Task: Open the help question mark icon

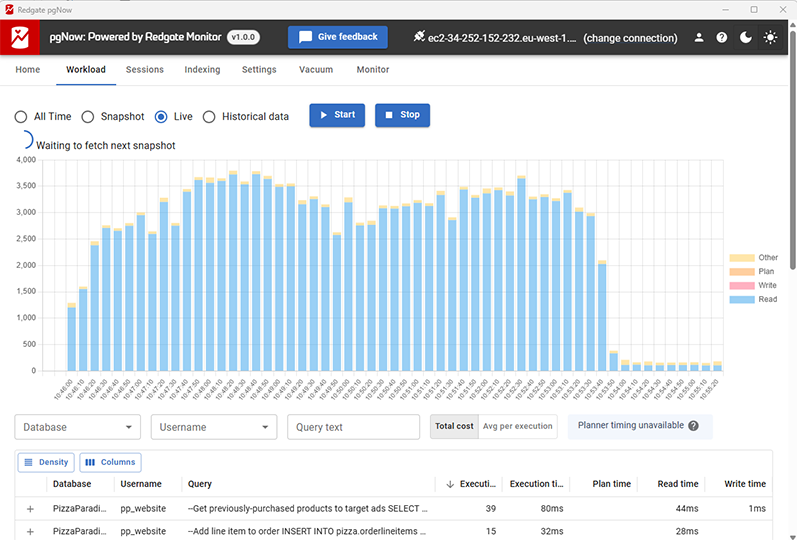Action: (722, 37)
